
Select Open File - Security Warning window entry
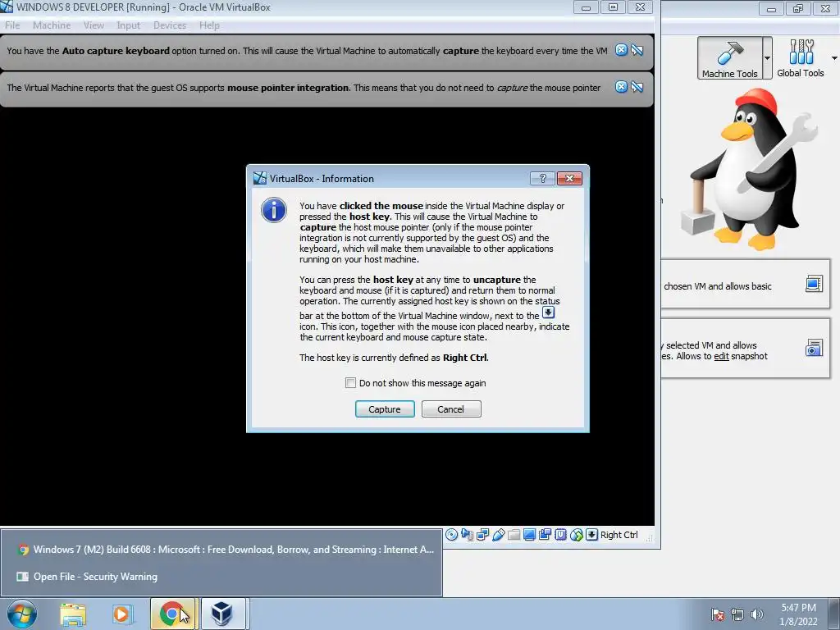[x=221, y=577]
